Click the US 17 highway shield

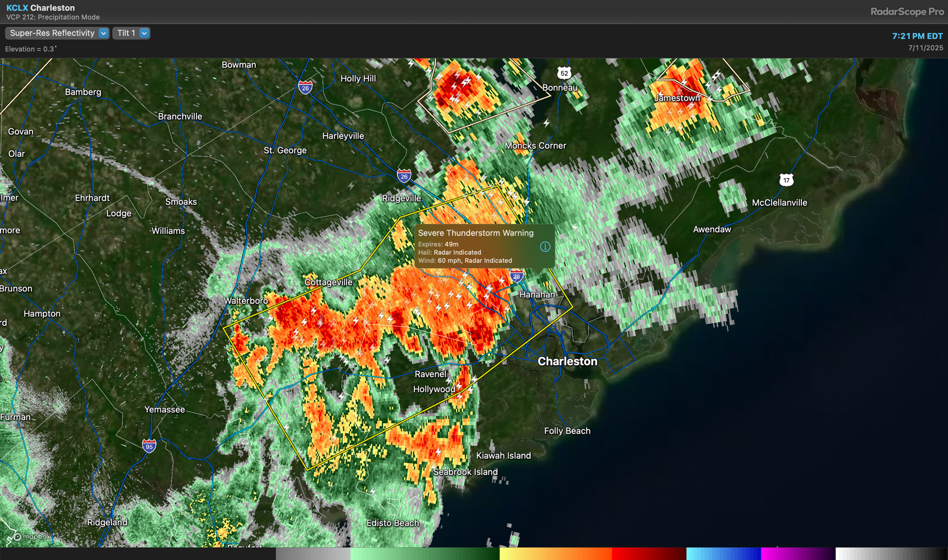point(786,180)
